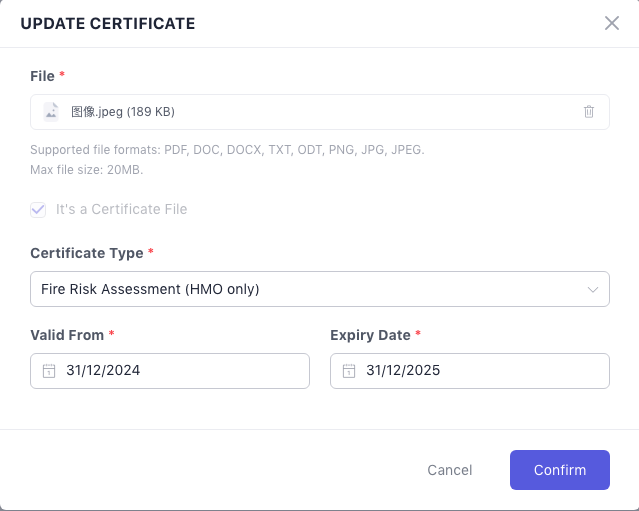Click the Expiry Date value 31/12/2025
Viewport: 639px width, 511px height.
403,371
